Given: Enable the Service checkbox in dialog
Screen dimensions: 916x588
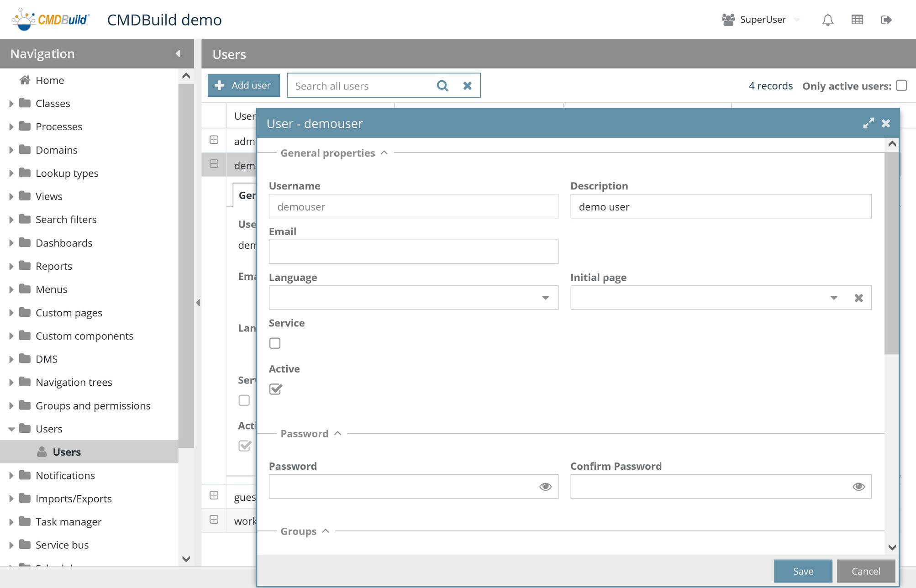Looking at the screenshot, I should pyautogui.click(x=275, y=343).
